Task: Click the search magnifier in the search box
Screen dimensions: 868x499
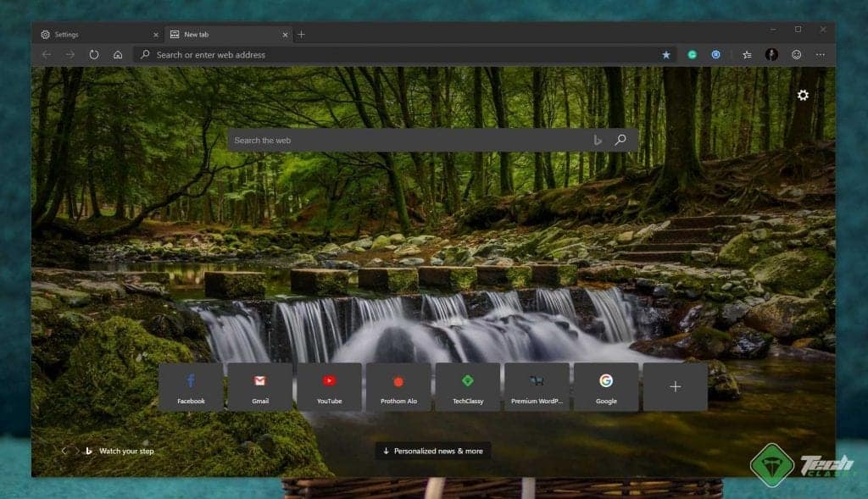Action: 620,140
